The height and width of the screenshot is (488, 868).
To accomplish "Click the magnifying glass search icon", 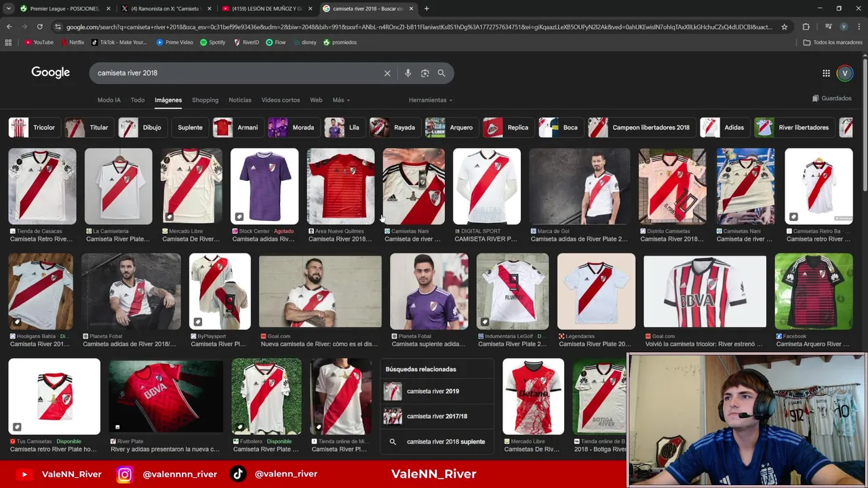I will (441, 73).
